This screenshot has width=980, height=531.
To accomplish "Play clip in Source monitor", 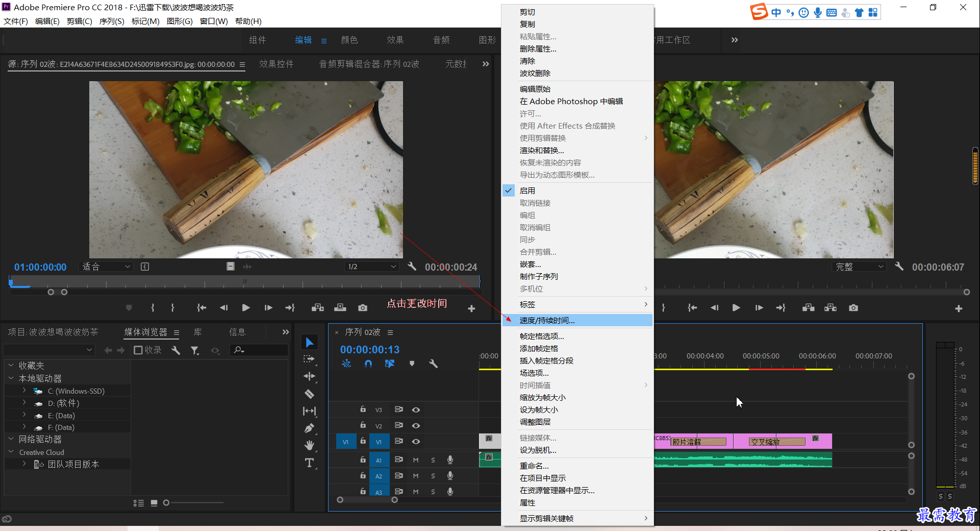I will click(x=246, y=308).
